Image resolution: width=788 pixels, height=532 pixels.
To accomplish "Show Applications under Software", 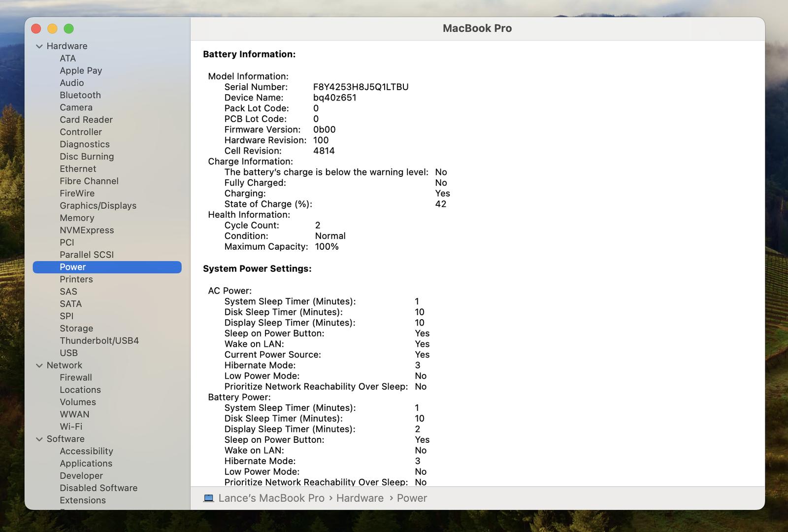I will coord(86,464).
